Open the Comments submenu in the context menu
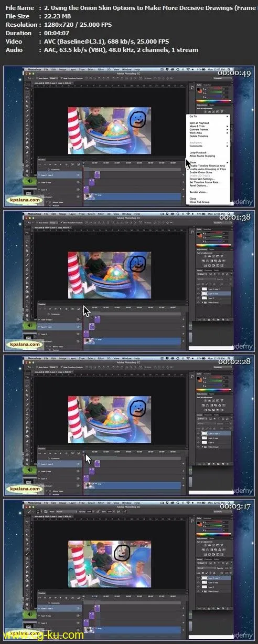Screen dimensions: 258x644 [x=208, y=146]
